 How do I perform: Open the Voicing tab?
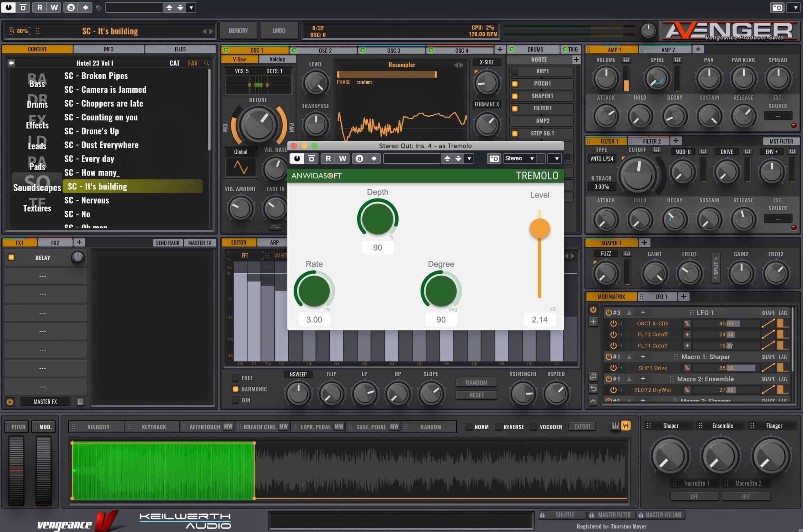click(x=277, y=59)
